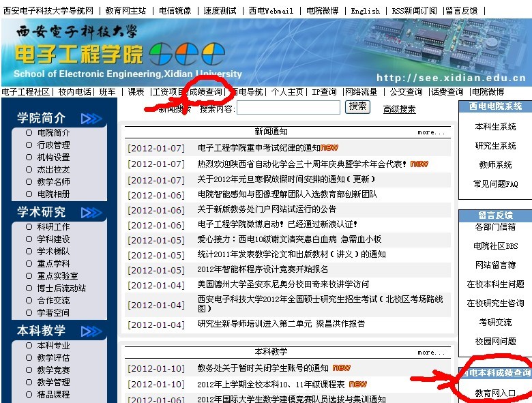Open 'more...' in the 本科教学 news section

point(431,353)
